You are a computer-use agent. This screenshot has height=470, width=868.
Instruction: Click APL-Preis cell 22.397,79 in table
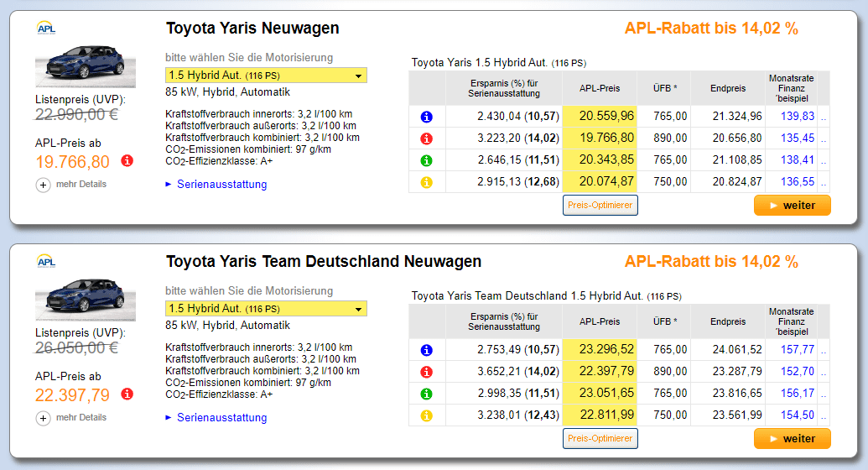pyautogui.click(x=600, y=371)
